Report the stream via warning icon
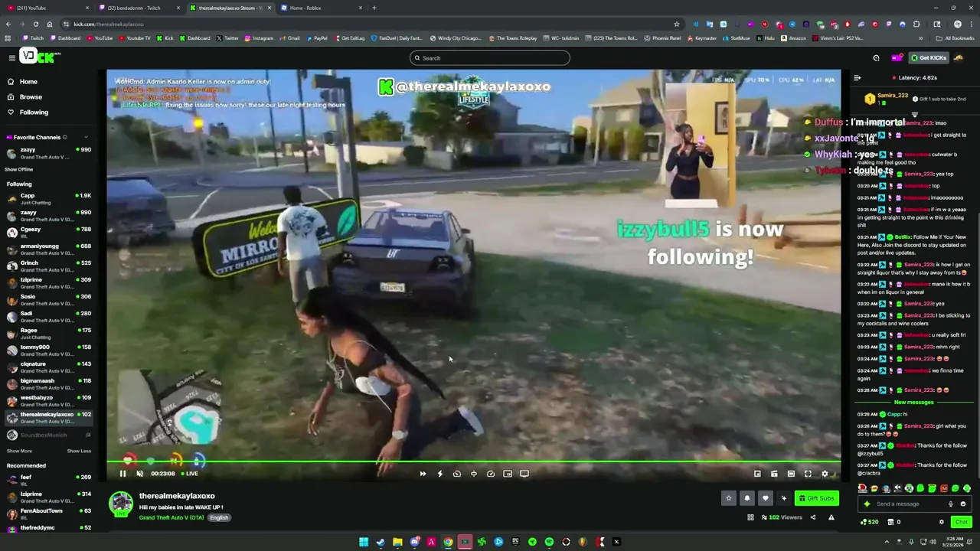980x551 pixels. click(831, 517)
